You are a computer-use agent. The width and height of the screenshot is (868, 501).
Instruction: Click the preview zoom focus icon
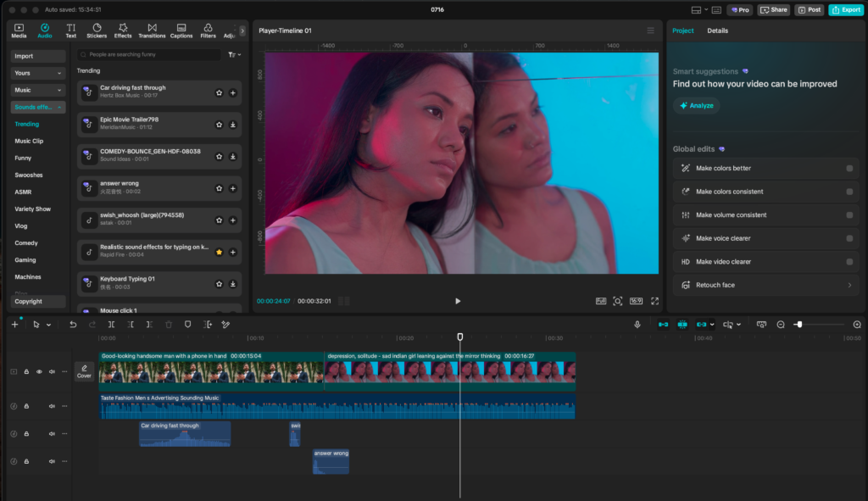(618, 301)
